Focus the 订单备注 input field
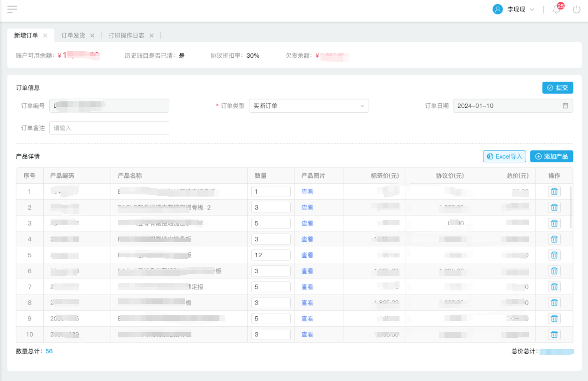The image size is (588, 381). click(x=109, y=128)
